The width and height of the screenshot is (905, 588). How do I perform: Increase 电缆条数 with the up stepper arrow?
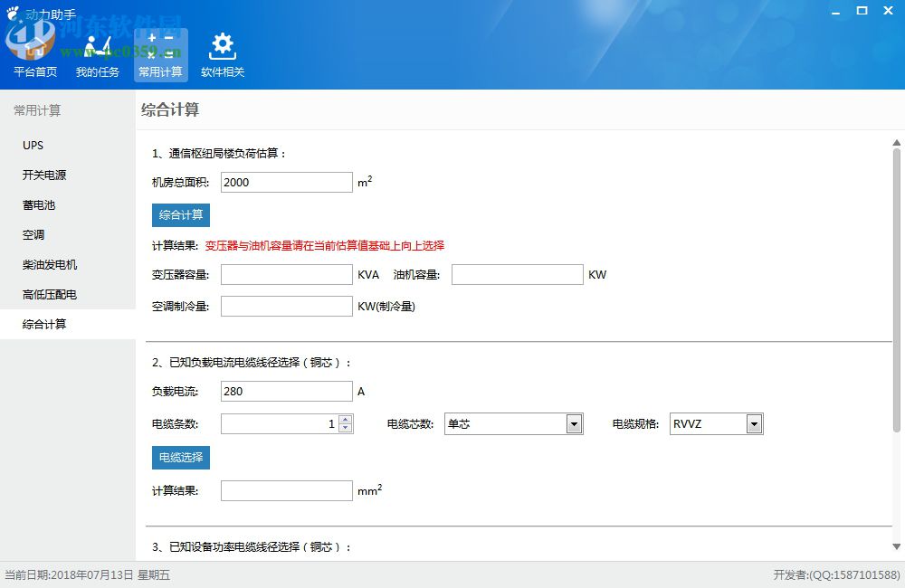[346, 418]
